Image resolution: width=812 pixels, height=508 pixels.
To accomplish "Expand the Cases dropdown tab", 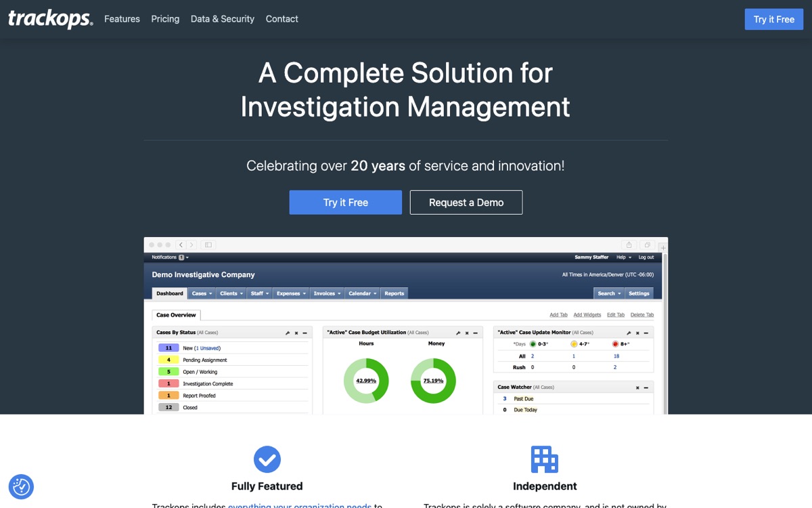I will click(202, 293).
